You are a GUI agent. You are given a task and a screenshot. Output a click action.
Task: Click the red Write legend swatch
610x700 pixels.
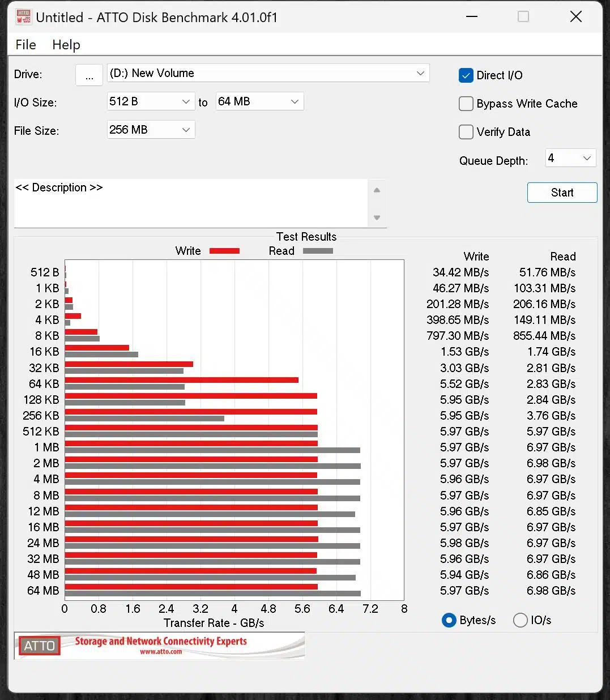click(x=224, y=251)
